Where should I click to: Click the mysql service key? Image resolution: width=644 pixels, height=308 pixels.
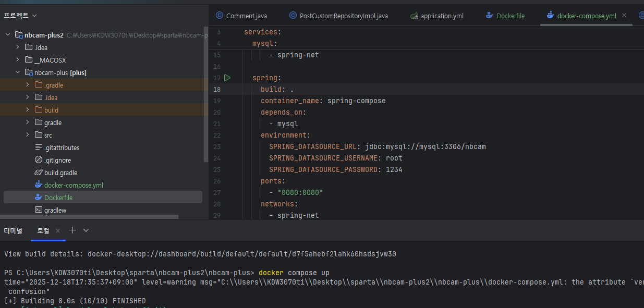[263, 43]
